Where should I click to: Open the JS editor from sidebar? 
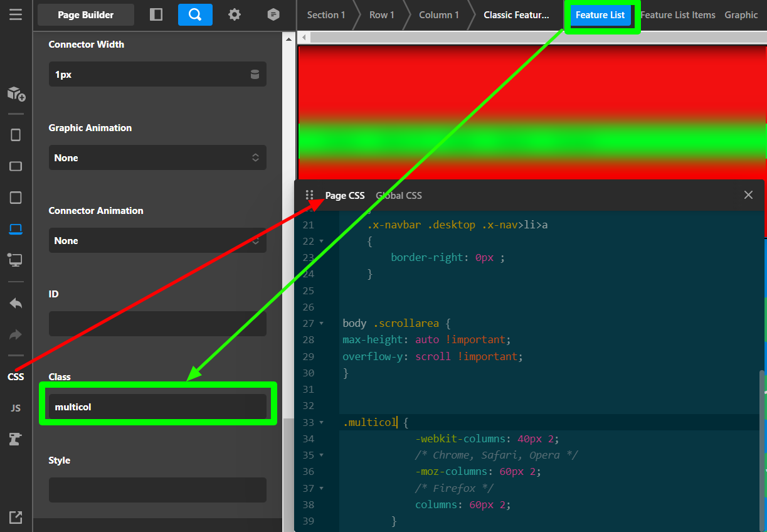16,408
